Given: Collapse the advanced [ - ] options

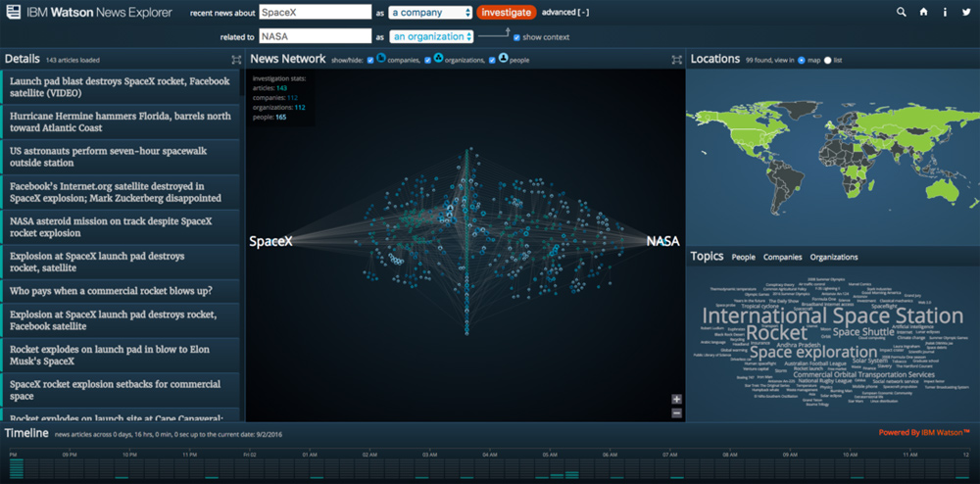Looking at the screenshot, I should (x=565, y=13).
